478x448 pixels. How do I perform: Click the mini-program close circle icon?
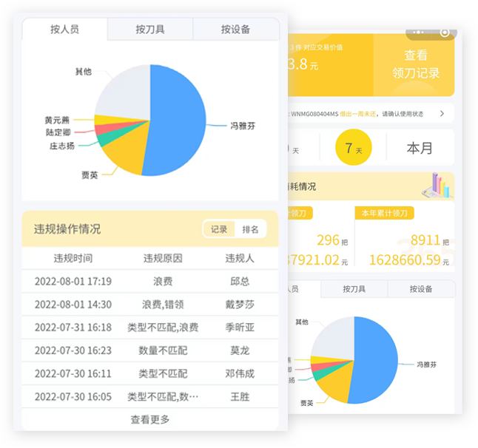coord(445,33)
